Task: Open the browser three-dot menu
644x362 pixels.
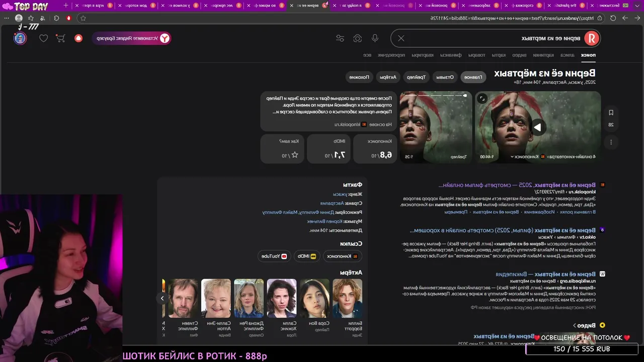Action: tap(7, 18)
